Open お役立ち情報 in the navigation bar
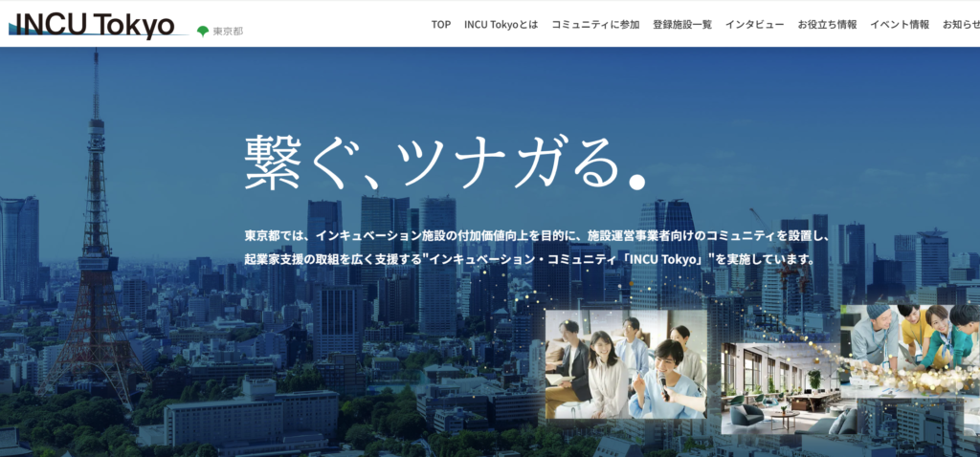The height and width of the screenshot is (457, 980). (x=827, y=24)
